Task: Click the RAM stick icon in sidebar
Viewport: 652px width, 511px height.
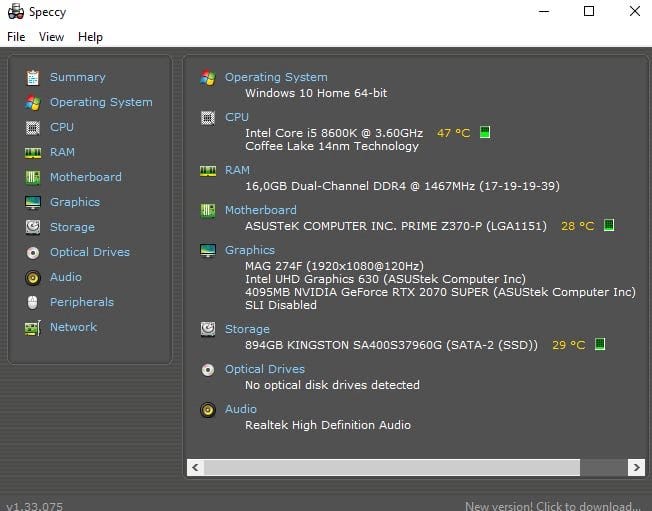Action: pos(33,153)
